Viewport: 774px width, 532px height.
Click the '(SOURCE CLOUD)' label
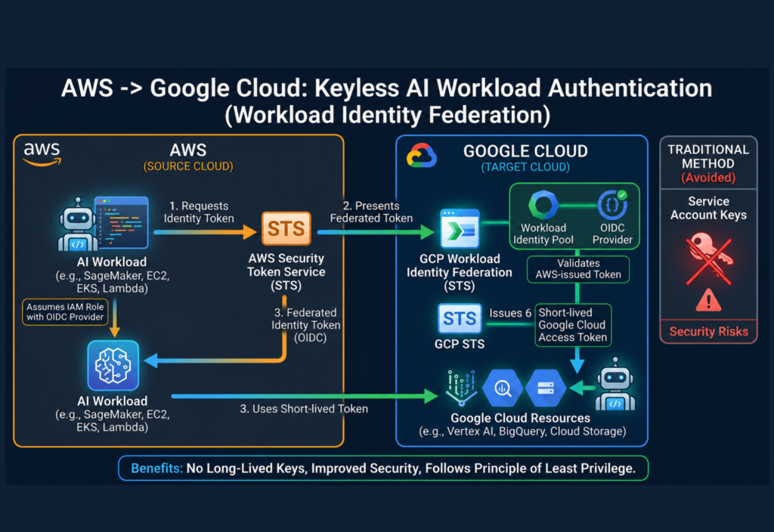click(x=188, y=166)
